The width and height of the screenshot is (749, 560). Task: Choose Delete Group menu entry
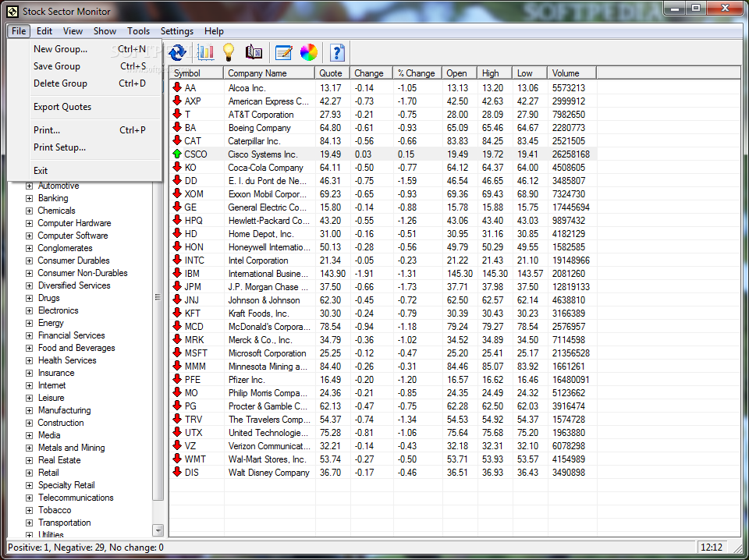[85, 83]
